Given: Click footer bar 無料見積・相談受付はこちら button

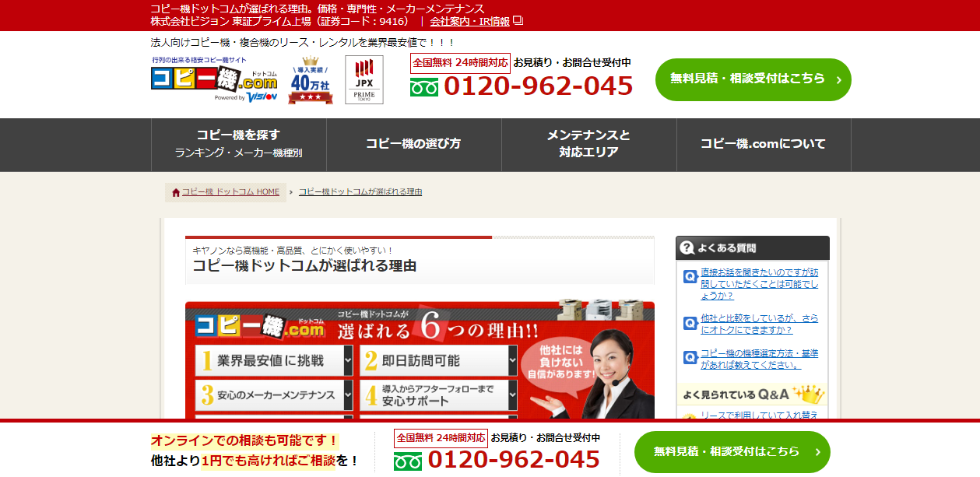Looking at the screenshot, I should (x=732, y=452).
